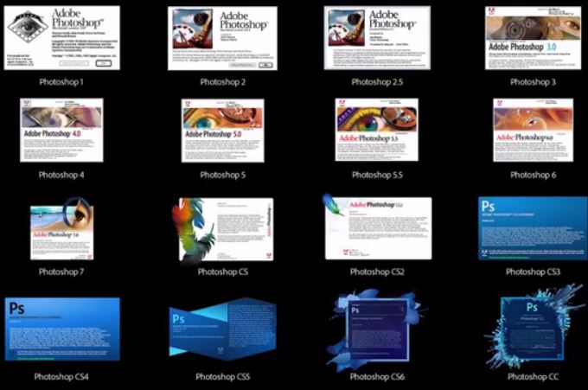Viewport: 588px width, 390px height.
Task: Select the 'Photoshop 6' label text
Action: click(533, 175)
